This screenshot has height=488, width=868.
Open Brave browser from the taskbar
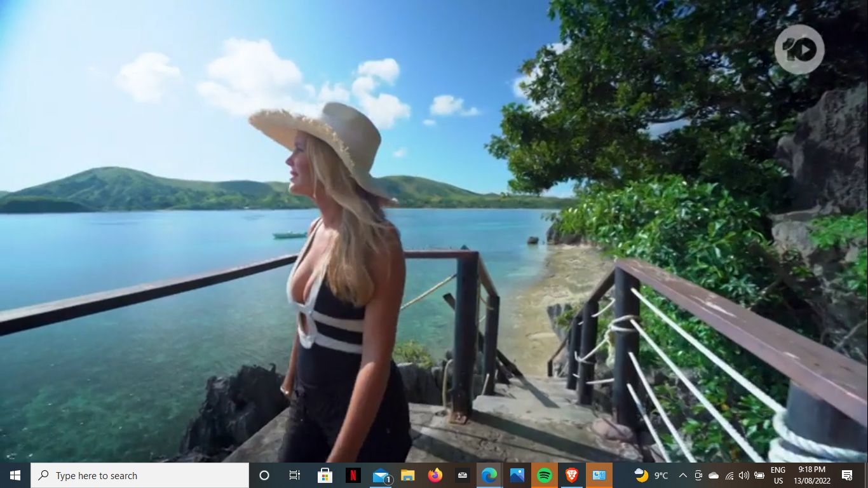[x=571, y=475]
